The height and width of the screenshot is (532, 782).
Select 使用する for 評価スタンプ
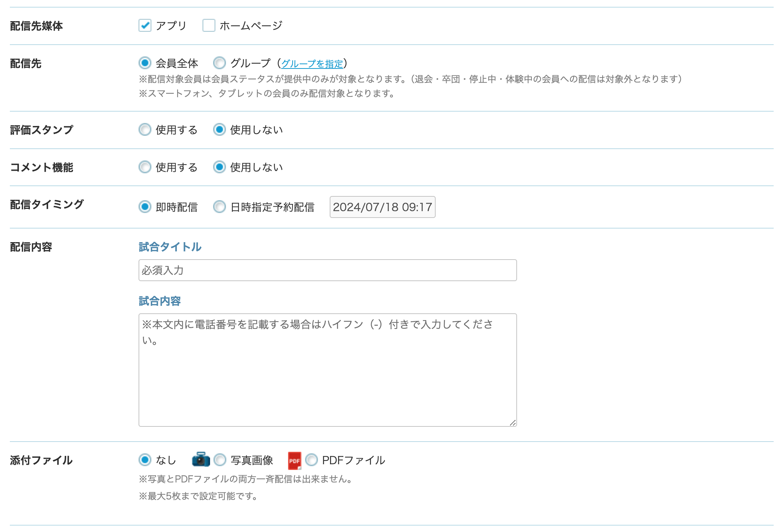tap(145, 130)
